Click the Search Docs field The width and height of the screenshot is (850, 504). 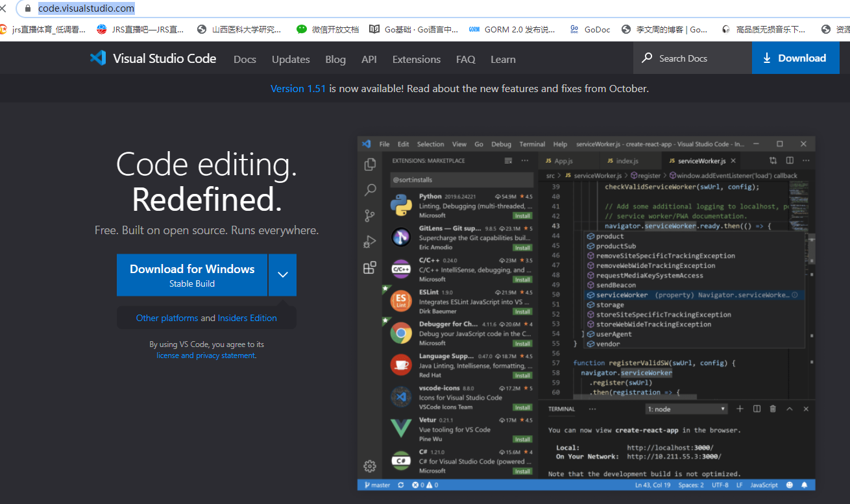click(x=692, y=58)
